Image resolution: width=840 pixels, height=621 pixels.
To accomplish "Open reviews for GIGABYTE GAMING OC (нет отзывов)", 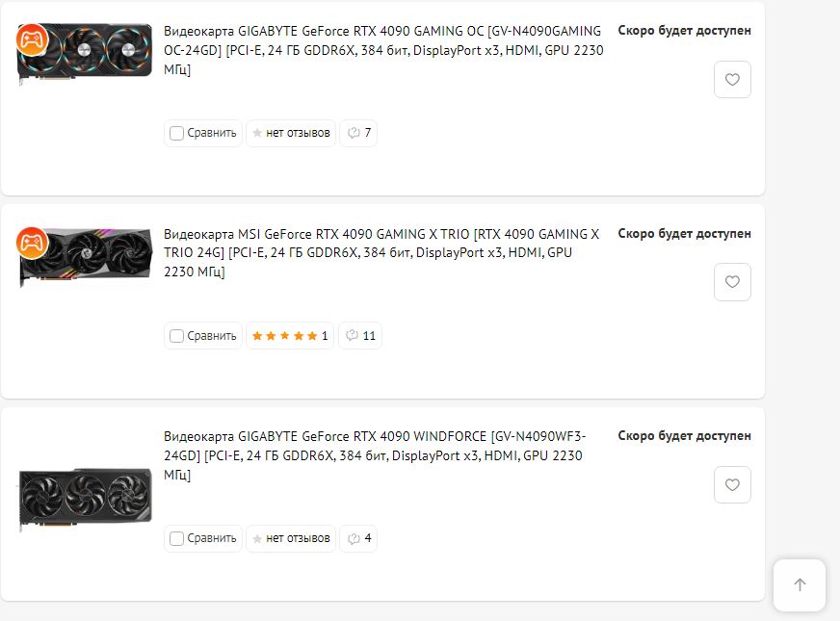I will tap(291, 133).
